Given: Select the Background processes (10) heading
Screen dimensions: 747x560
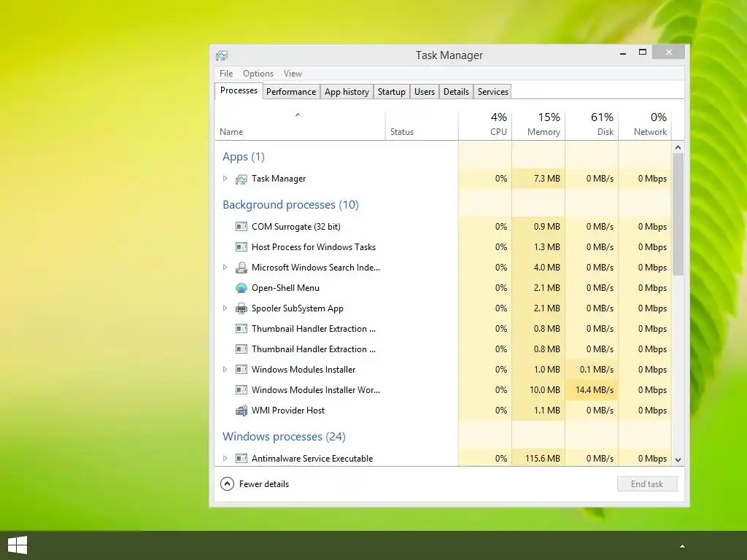Looking at the screenshot, I should [290, 205].
